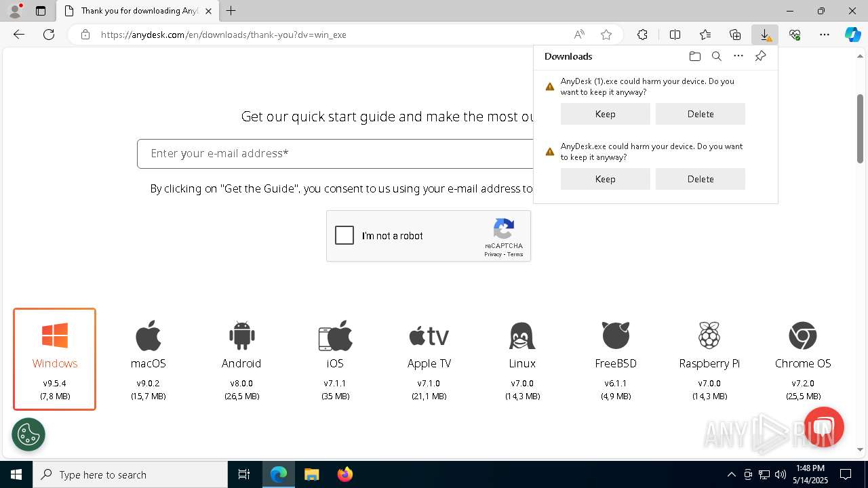Refresh the AnyDesk page
The image size is (868, 488).
pyautogui.click(x=49, y=35)
